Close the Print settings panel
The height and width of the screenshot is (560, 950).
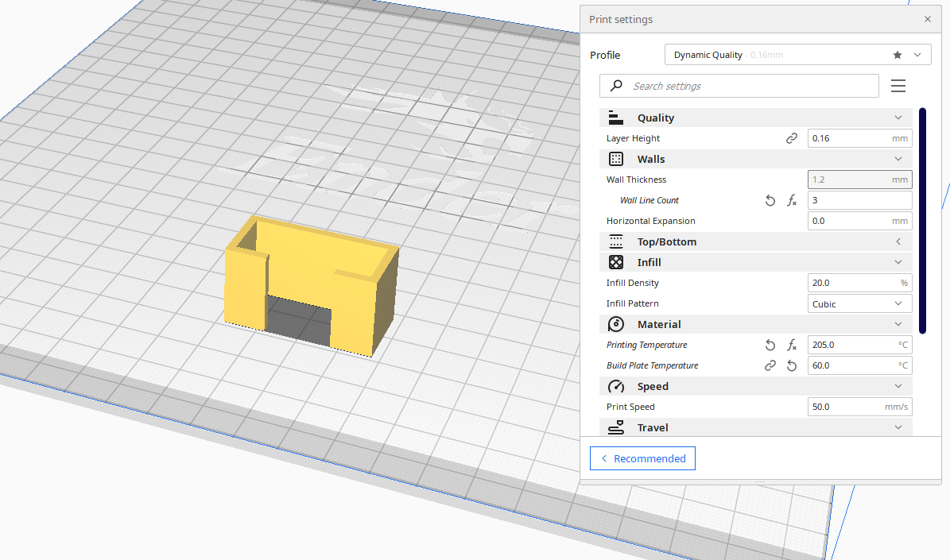tap(927, 19)
